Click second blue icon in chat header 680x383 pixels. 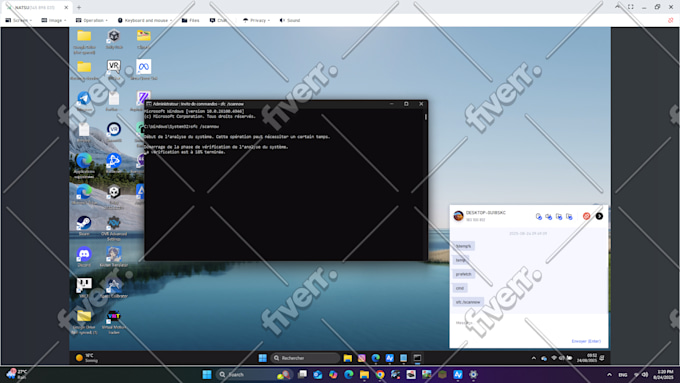(x=549, y=216)
